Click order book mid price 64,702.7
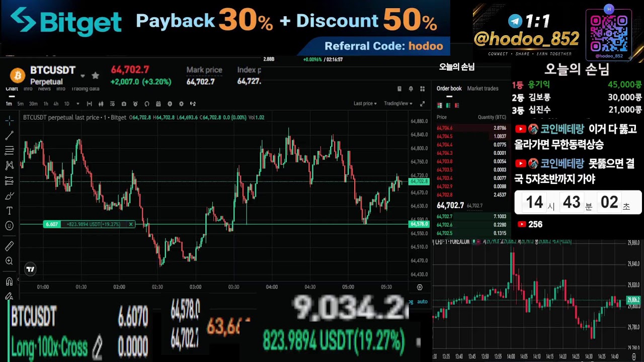Viewport: 644px width, 362px height. (x=450, y=205)
